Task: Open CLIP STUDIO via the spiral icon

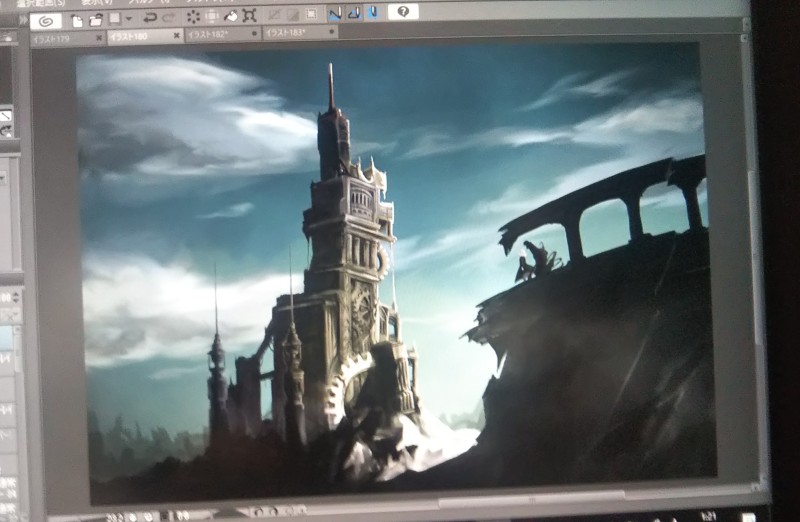Action: pyautogui.click(x=46, y=21)
